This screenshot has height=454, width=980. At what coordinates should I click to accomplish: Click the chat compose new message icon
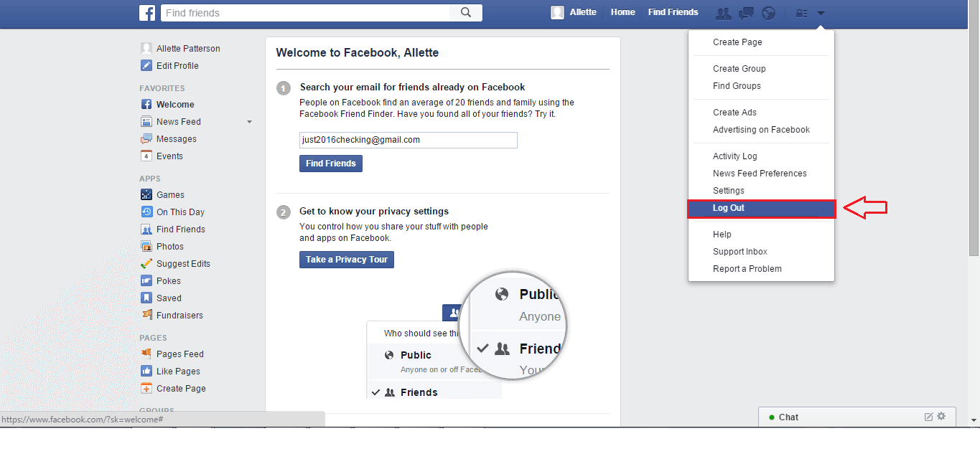click(928, 417)
